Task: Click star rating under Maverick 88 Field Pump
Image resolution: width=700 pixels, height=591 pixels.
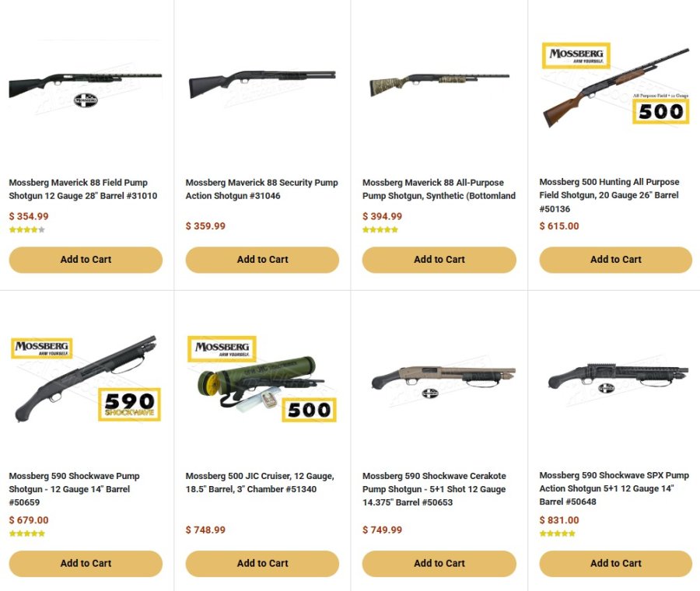Action: point(26,230)
